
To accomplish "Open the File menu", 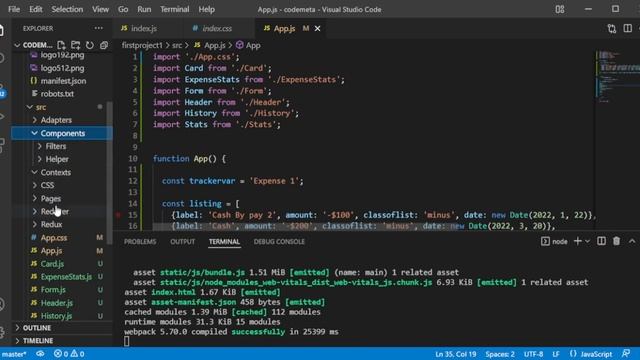I will [x=14, y=9].
